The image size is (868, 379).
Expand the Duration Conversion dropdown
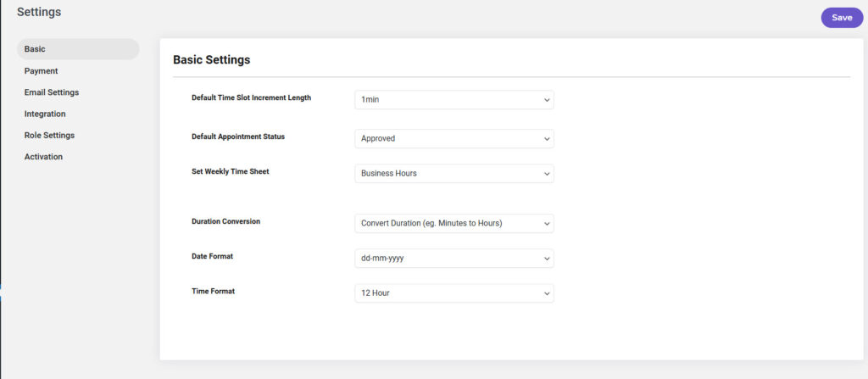point(454,223)
